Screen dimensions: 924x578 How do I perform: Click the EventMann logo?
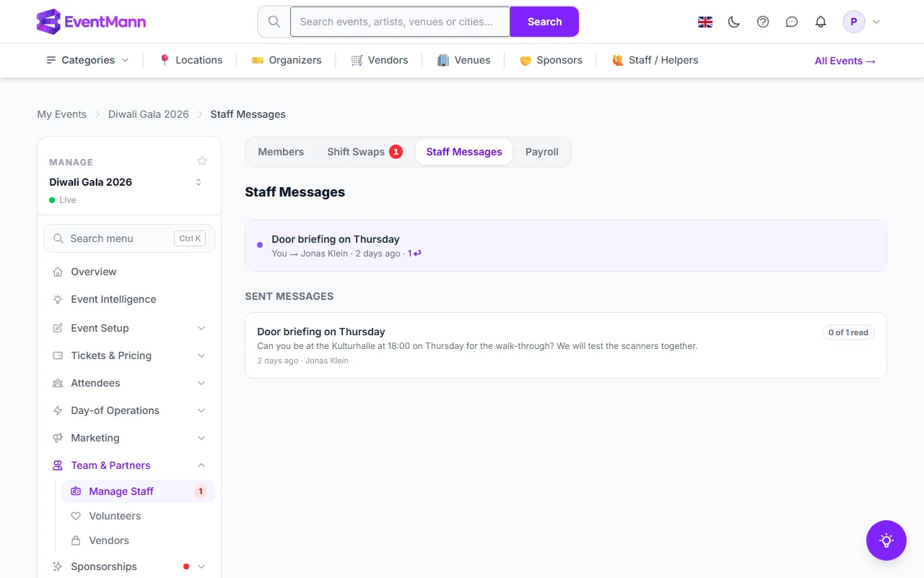[91, 22]
